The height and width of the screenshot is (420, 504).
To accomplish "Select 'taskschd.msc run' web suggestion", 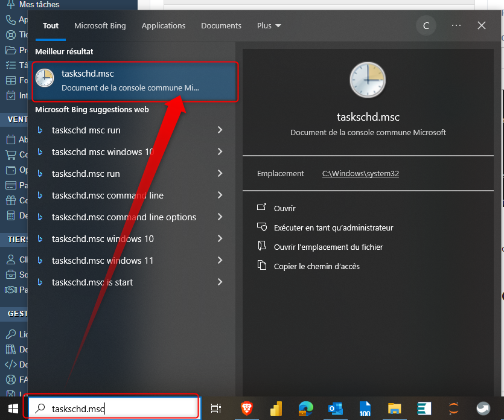I will tap(86, 174).
